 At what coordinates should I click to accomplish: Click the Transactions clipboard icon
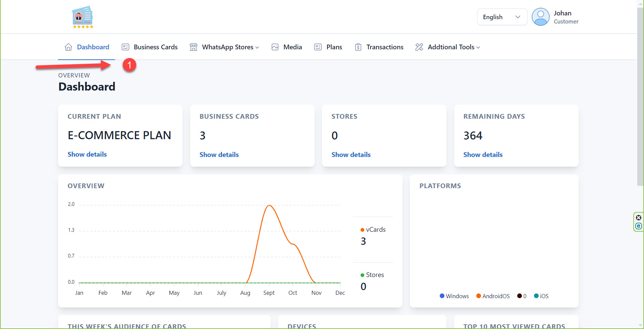tap(358, 47)
